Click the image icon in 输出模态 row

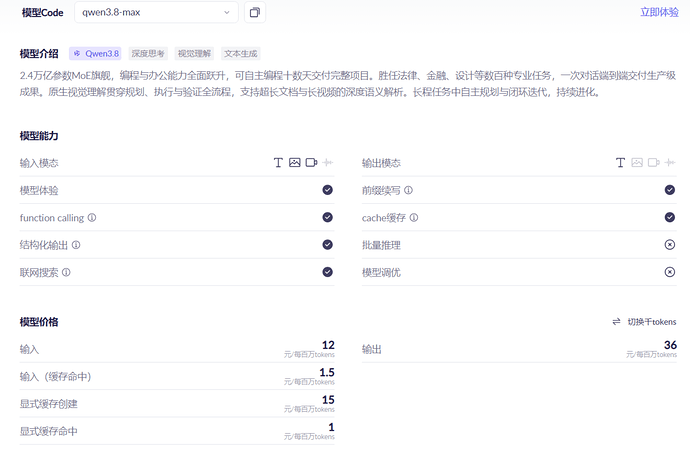pyautogui.click(x=637, y=163)
